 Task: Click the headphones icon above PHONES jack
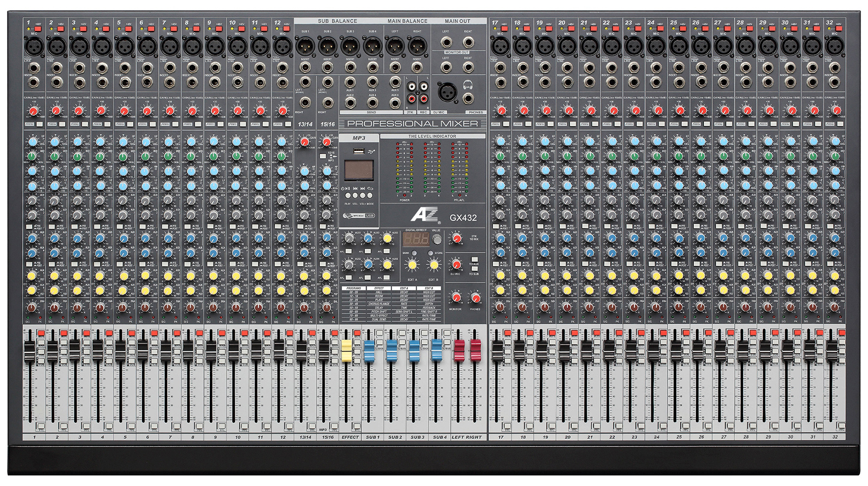(467, 85)
